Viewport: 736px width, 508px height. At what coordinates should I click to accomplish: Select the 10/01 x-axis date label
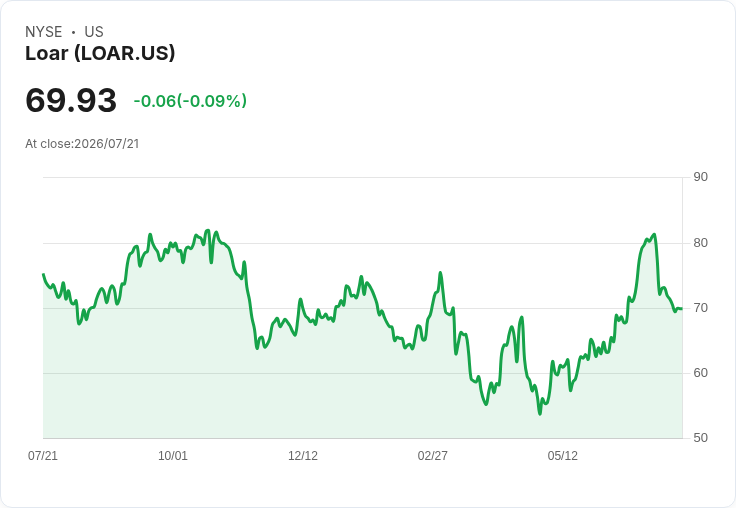(173, 455)
